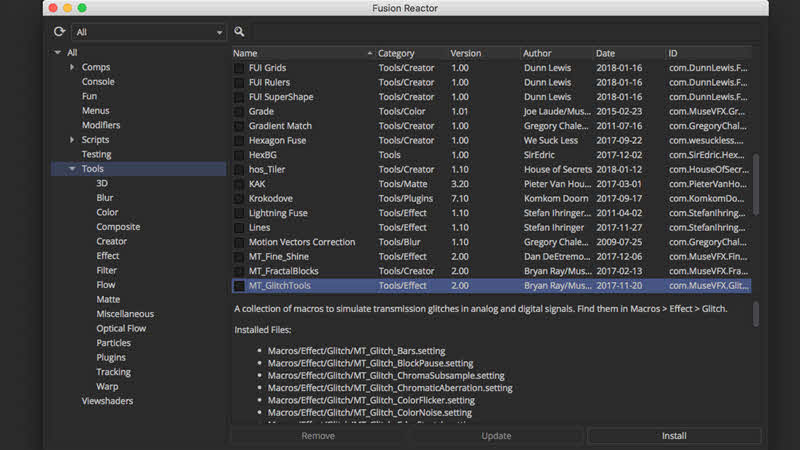This screenshot has height=450, width=800.
Task: Select the Fun category
Action: (x=89, y=96)
